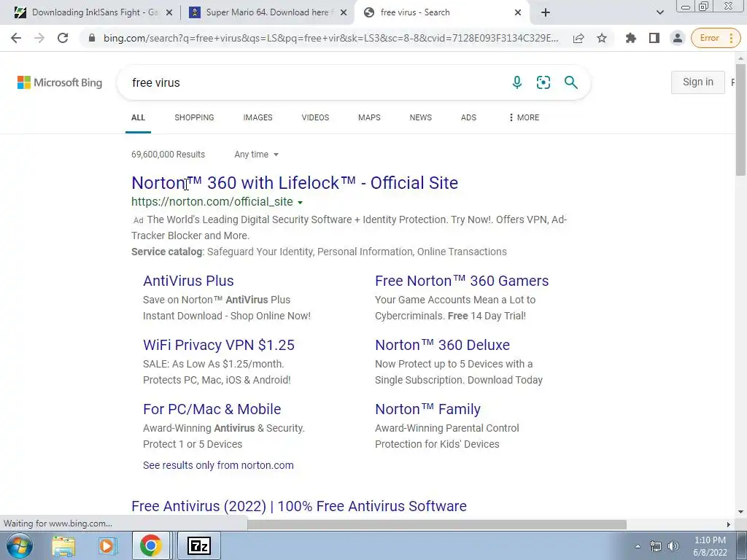Screen dimensions: 747x560
Task: Open the Windows Start button
Action: pyautogui.click(x=19, y=545)
